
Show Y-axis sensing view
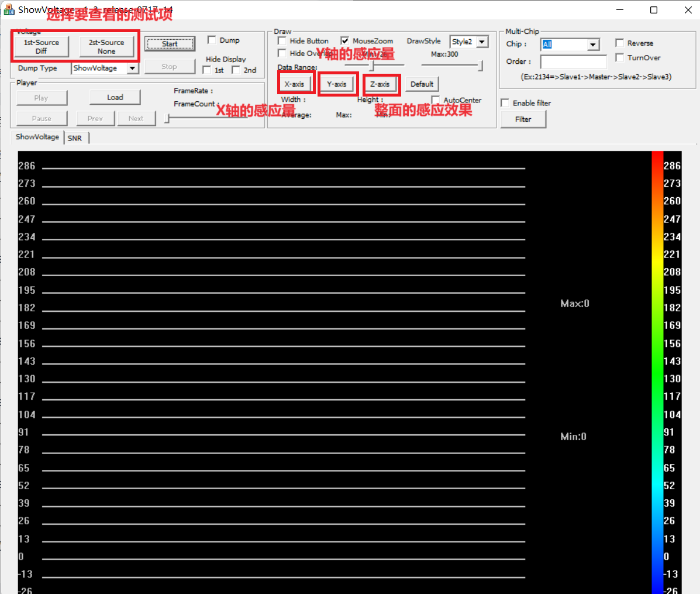[x=337, y=84]
